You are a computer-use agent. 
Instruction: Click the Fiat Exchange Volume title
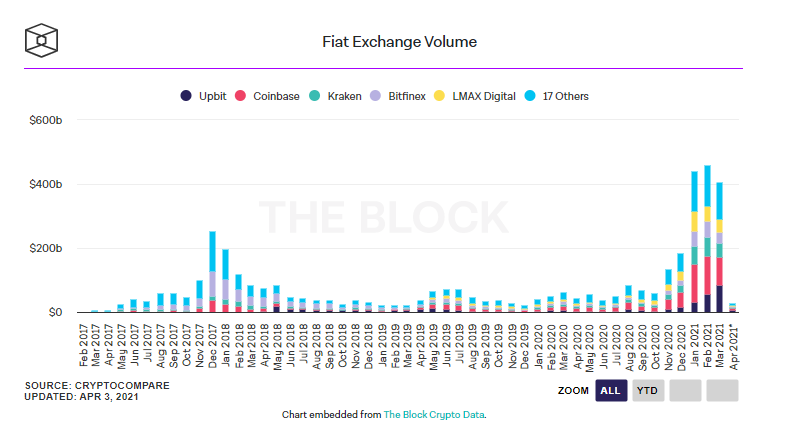click(x=392, y=42)
